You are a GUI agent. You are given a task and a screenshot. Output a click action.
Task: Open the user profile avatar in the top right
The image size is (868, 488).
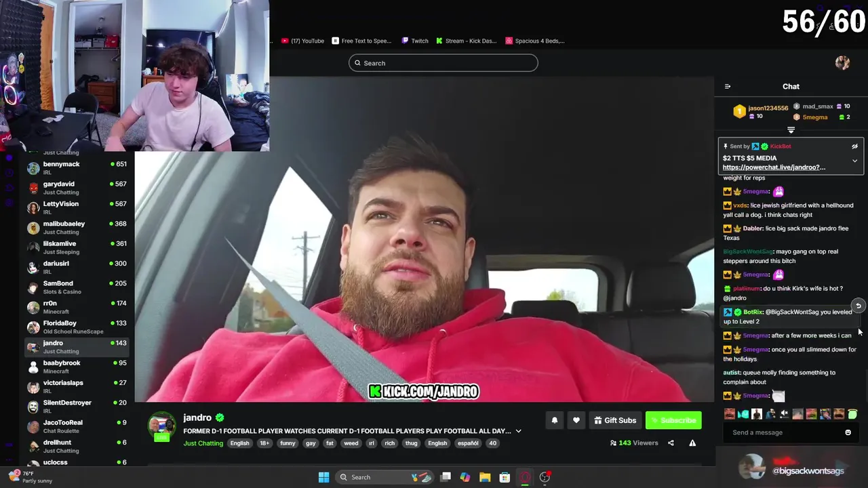[842, 63]
